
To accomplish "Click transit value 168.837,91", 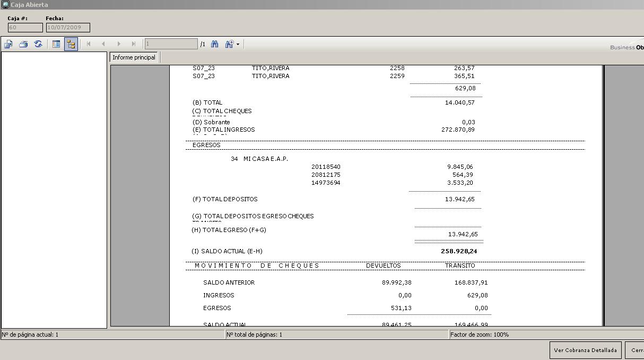I will 471,282.
